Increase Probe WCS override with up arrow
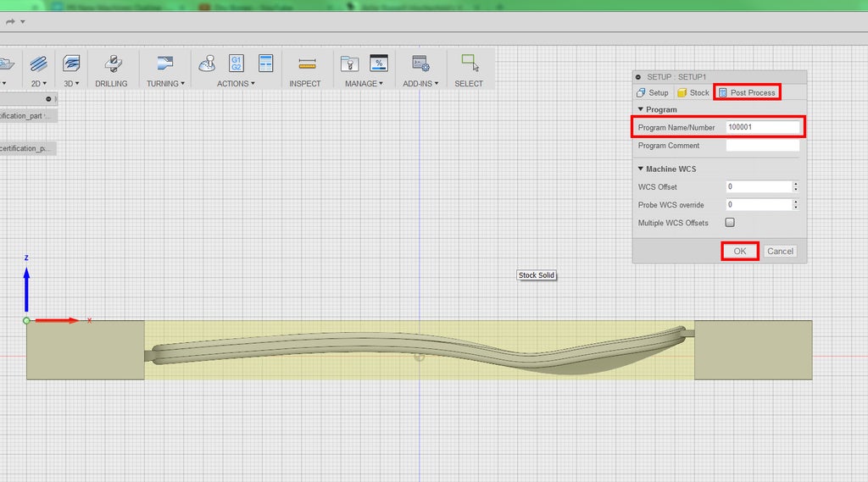 coord(795,202)
